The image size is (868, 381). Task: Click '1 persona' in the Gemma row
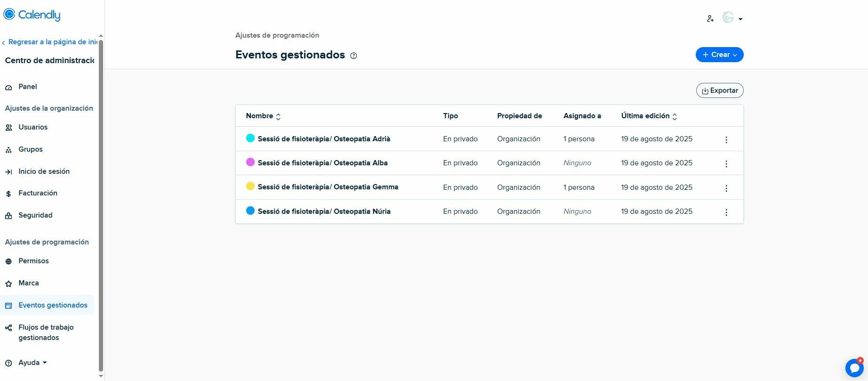coord(579,187)
